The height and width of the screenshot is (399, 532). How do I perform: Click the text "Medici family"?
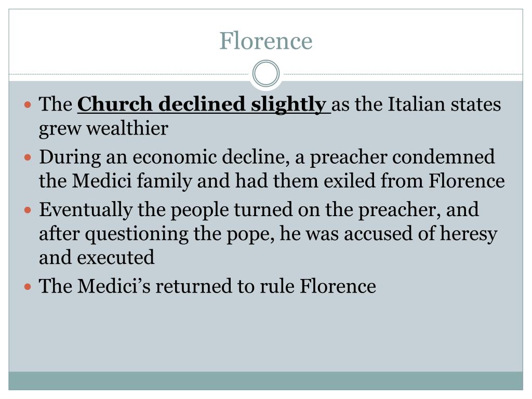(132, 181)
